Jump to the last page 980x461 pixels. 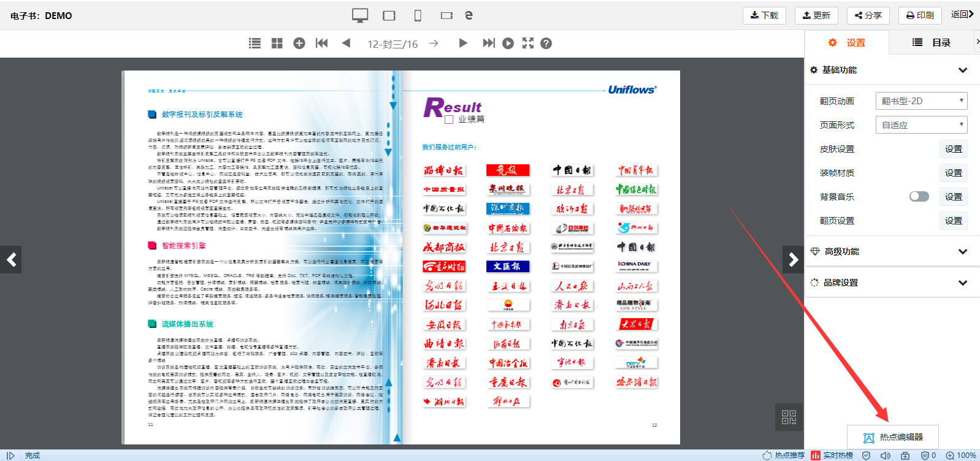coord(488,43)
